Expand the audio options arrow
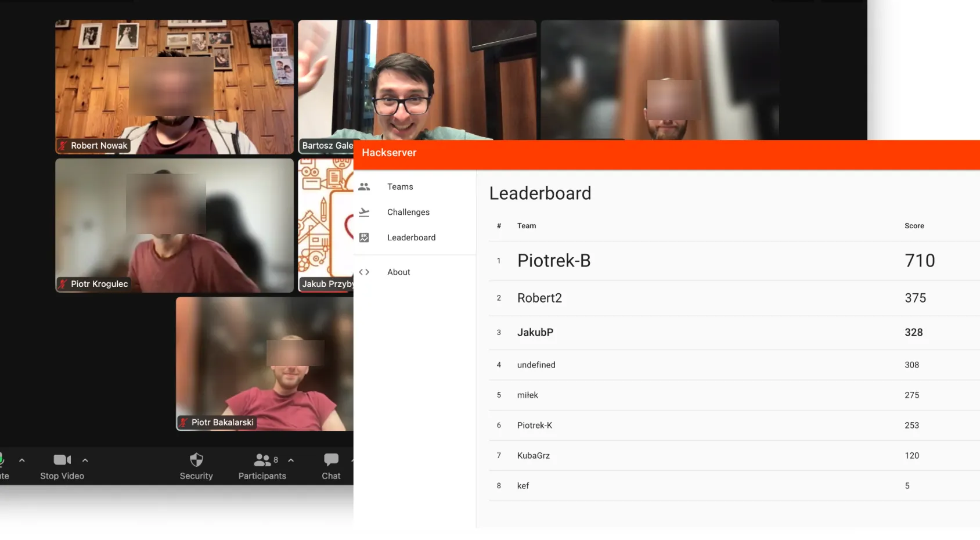980x540 pixels. point(22,460)
